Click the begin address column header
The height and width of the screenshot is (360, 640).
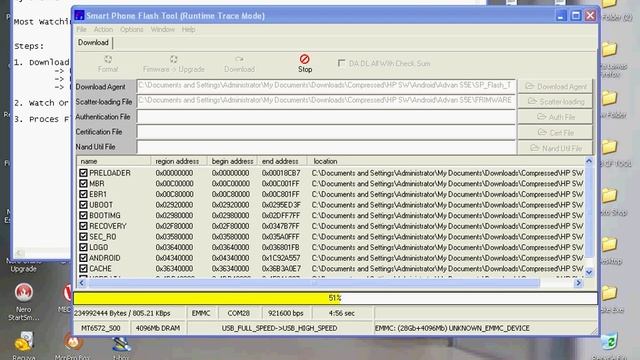click(232, 161)
